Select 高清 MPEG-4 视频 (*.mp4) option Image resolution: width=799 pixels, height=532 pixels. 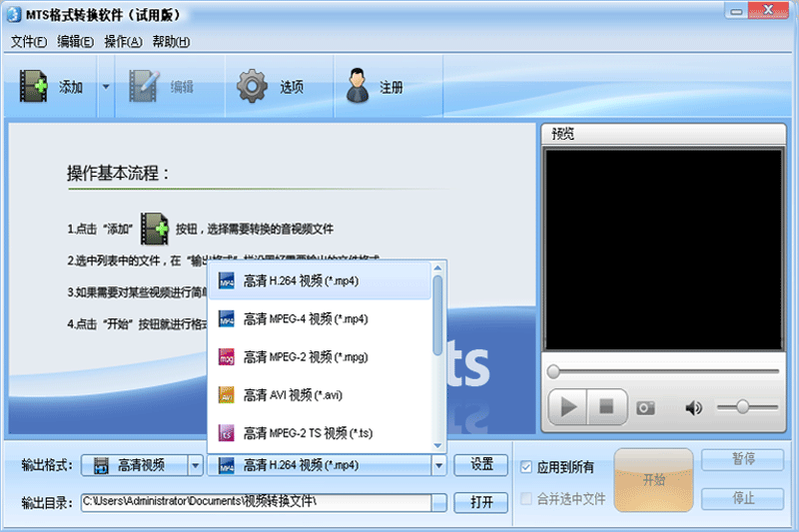click(320, 319)
